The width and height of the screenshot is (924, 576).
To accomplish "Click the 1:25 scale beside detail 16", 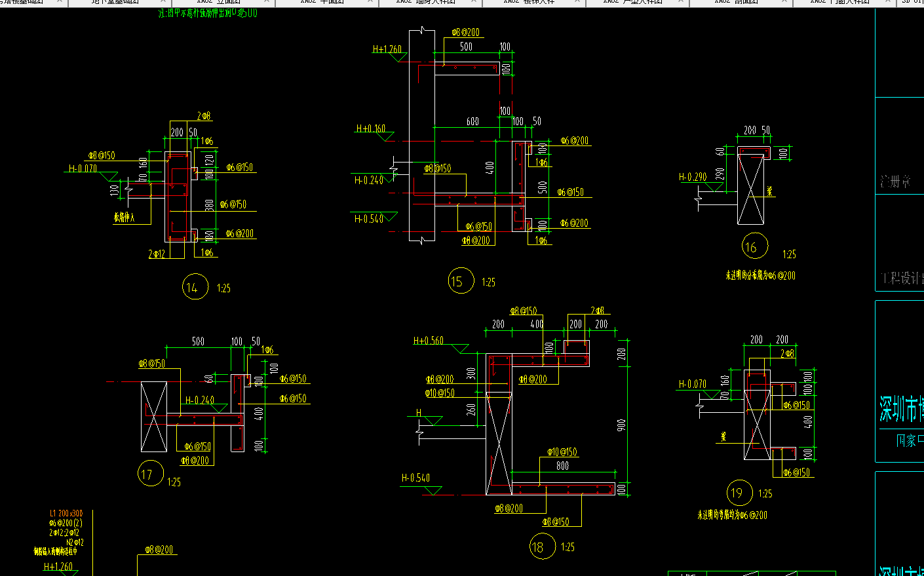I will tap(789, 254).
